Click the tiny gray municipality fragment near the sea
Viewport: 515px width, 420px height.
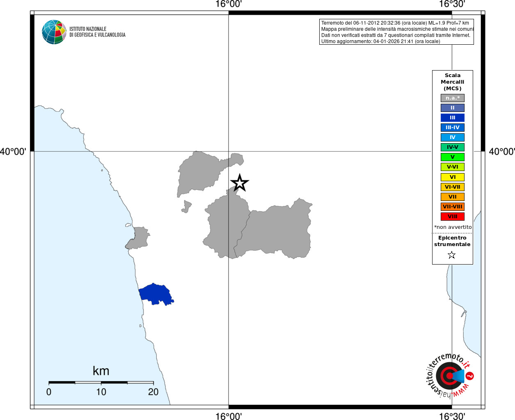tap(187, 206)
